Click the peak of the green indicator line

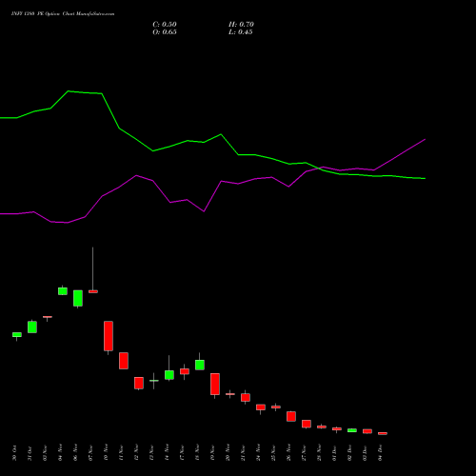pos(69,91)
